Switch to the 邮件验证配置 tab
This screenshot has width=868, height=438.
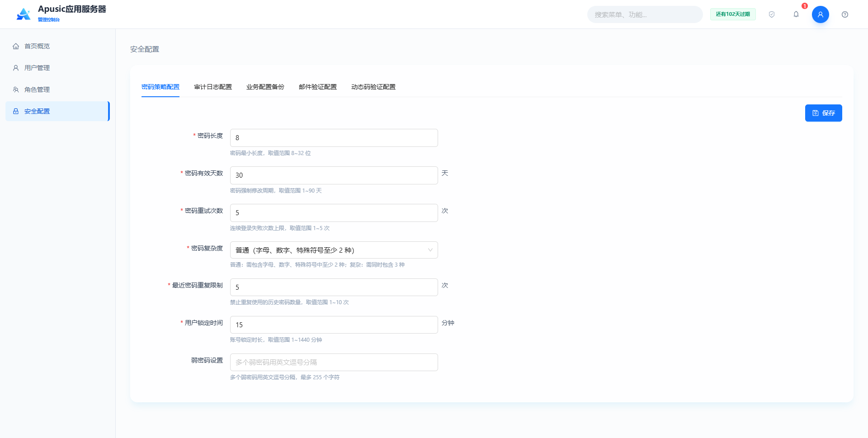click(x=318, y=87)
